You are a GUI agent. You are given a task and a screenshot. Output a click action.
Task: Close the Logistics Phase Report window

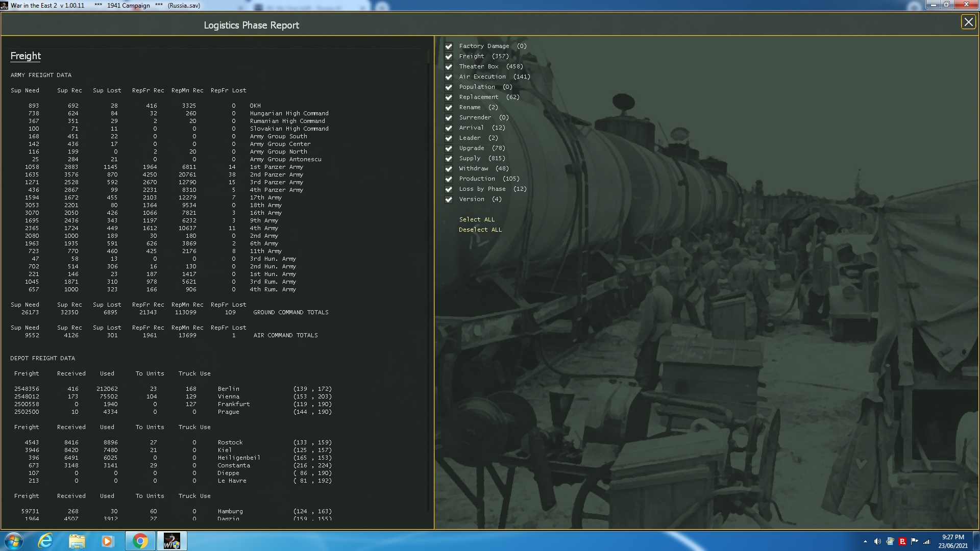[968, 22]
